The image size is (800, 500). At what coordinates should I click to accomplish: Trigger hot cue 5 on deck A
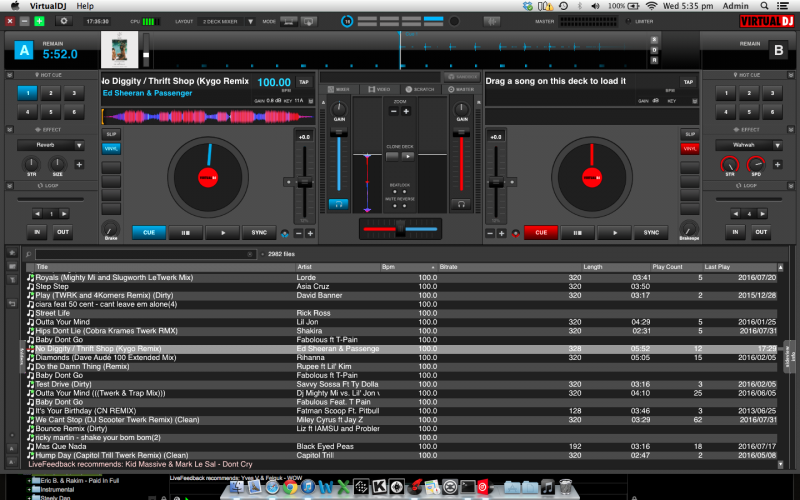pyautogui.click(x=51, y=111)
